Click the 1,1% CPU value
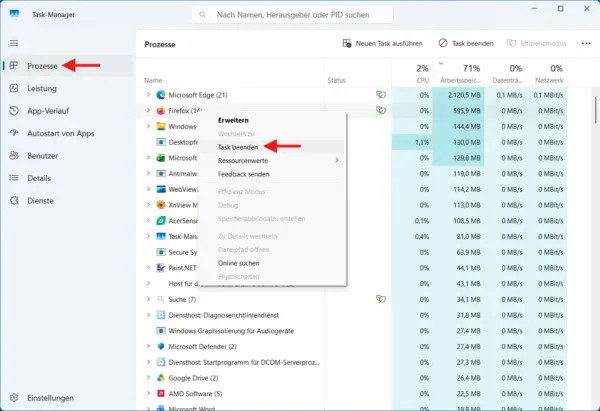 (x=422, y=142)
